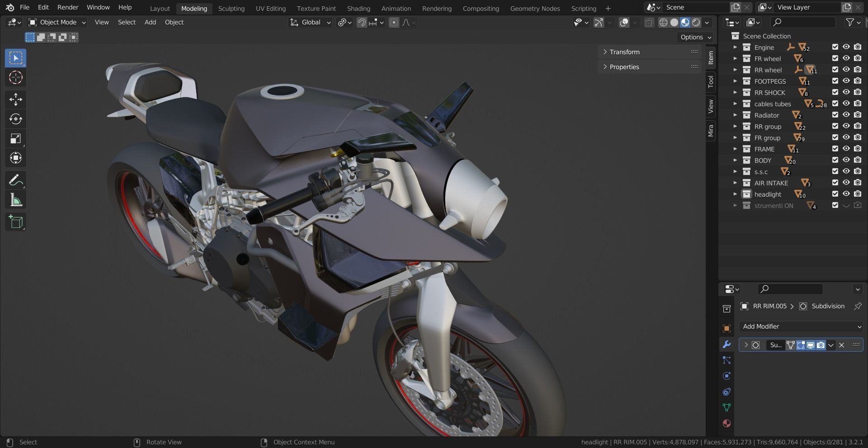
Task: Open the Object Mode dropdown
Action: tap(57, 22)
